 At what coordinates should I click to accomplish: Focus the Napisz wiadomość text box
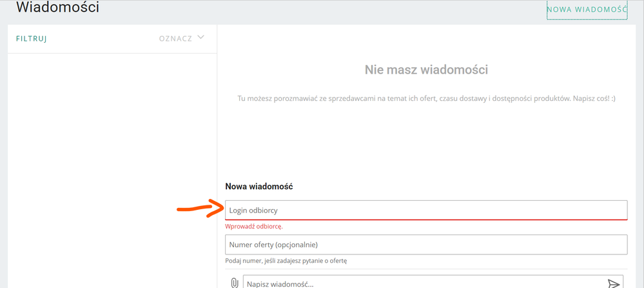pos(419,283)
